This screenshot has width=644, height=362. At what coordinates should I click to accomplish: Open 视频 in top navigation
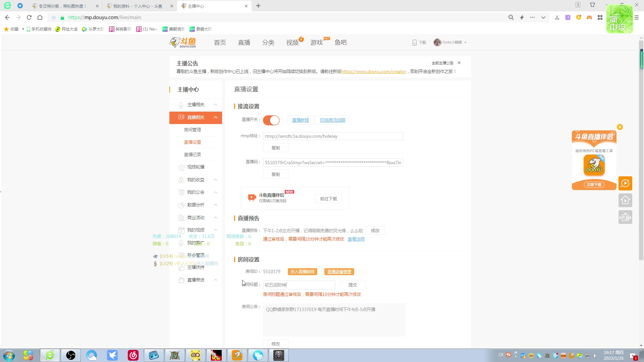[x=292, y=43]
